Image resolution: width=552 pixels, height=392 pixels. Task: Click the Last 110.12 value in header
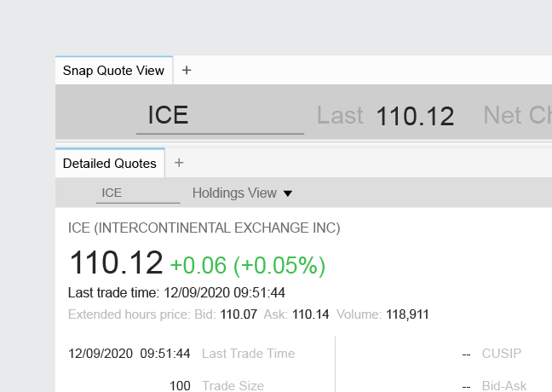pyautogui.click(x=415, y=116)
